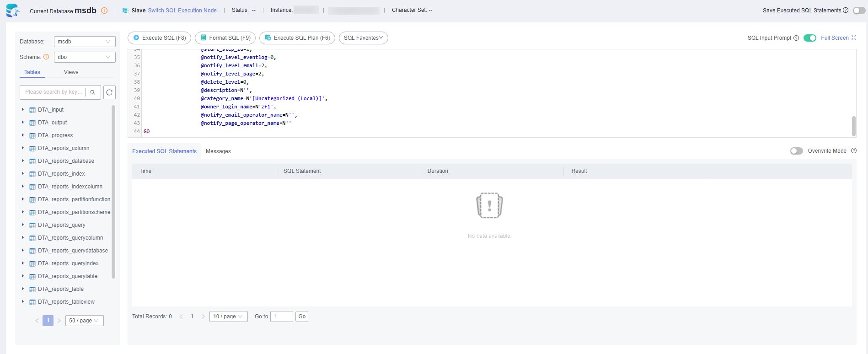Click help icon next to SQL Input Prompt
The image size is (868, 354).
click(x=796, y=38)
